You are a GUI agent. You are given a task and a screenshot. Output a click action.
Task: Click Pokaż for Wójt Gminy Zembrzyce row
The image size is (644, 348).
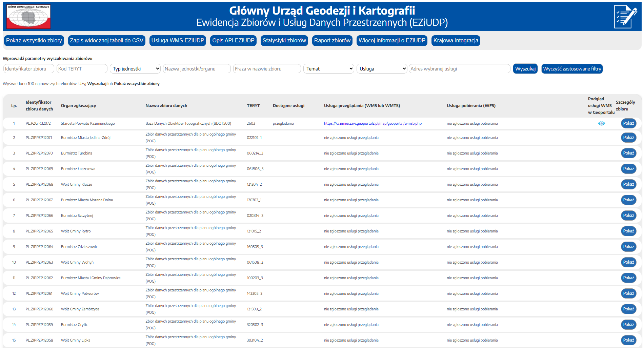tap(628, 309)
